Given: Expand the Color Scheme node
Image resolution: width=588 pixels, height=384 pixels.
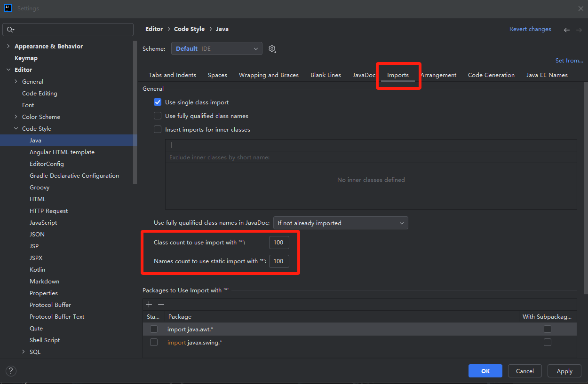Looking at the screenshot, I should tap(16, 117).
